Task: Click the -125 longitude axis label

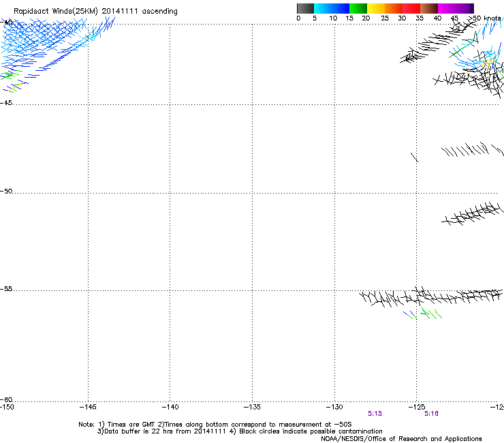Action: [x=417, y=407]
